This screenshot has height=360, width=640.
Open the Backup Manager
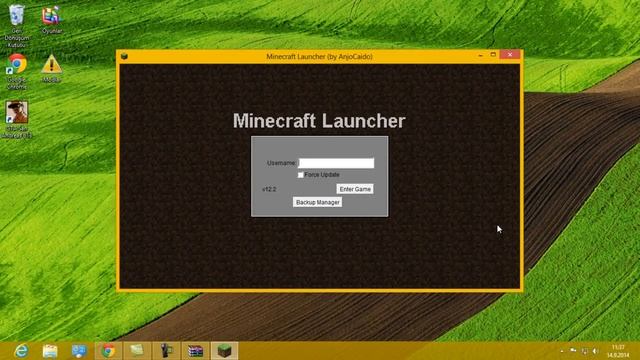tap(318, 202)
